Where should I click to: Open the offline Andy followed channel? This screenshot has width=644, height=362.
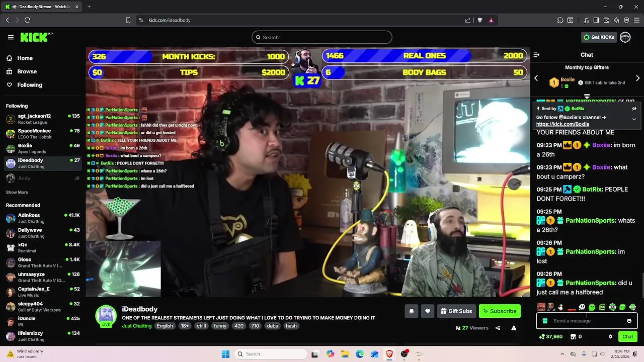(43, 178)
